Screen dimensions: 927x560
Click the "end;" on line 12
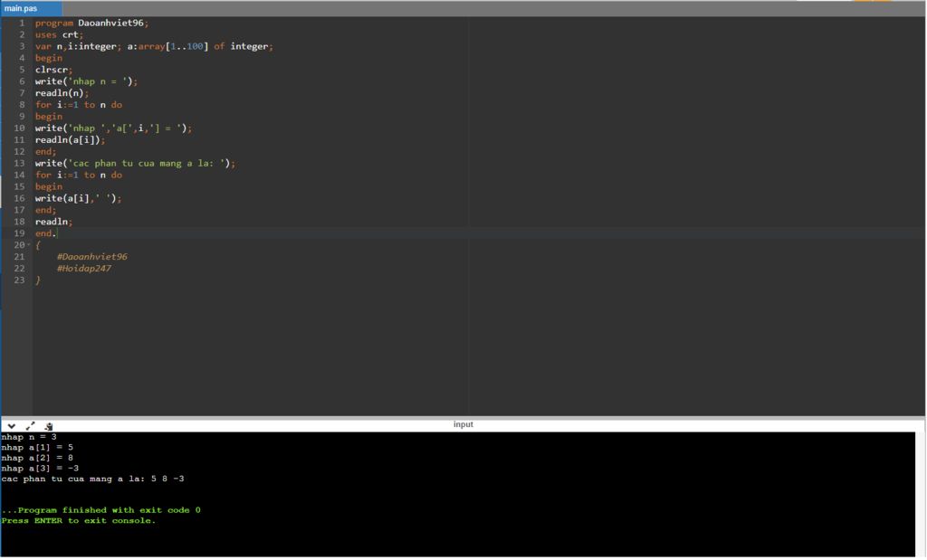pyautogui.click(x=45, y=152)
